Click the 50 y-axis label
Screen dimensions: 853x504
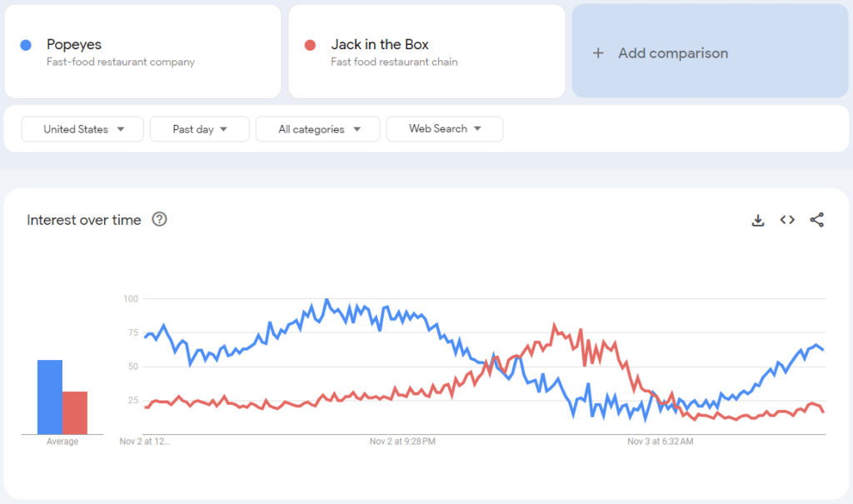click(132, 367)
